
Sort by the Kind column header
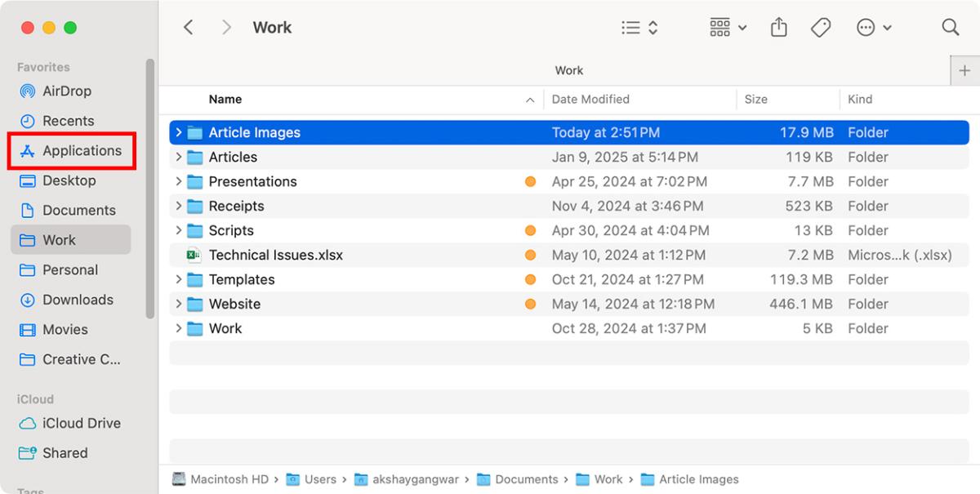pyautogui.click(x=860, y=99)
